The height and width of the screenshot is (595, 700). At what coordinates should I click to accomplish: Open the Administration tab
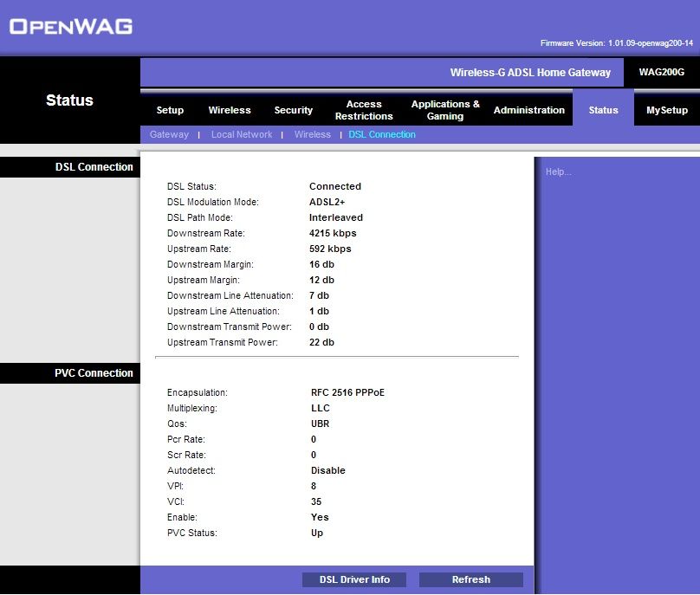tap(528, 110)
